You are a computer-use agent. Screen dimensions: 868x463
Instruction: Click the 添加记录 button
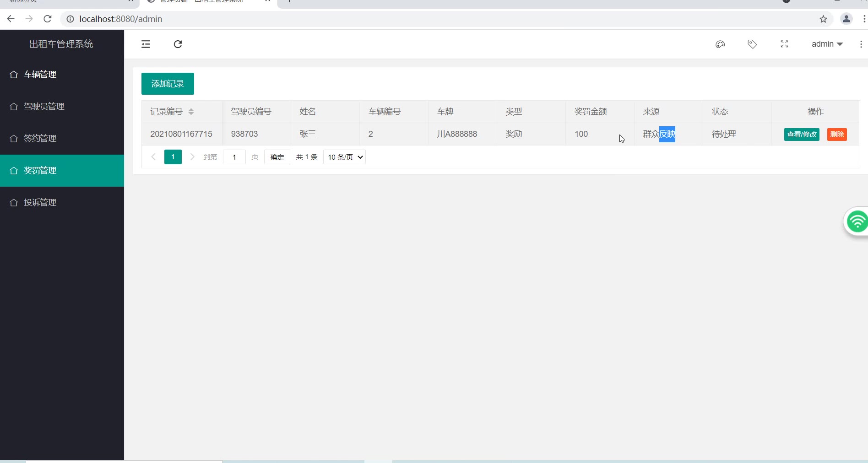pos(168,84)
